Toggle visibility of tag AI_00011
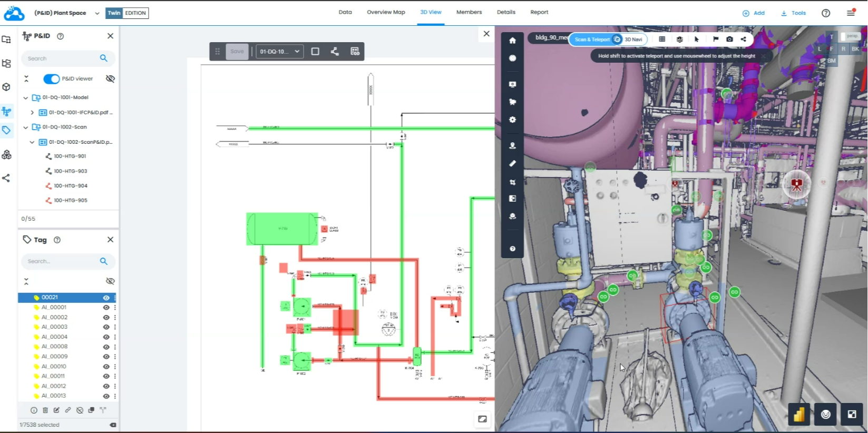This screenshot has width=868, height=433. [106, 377]
